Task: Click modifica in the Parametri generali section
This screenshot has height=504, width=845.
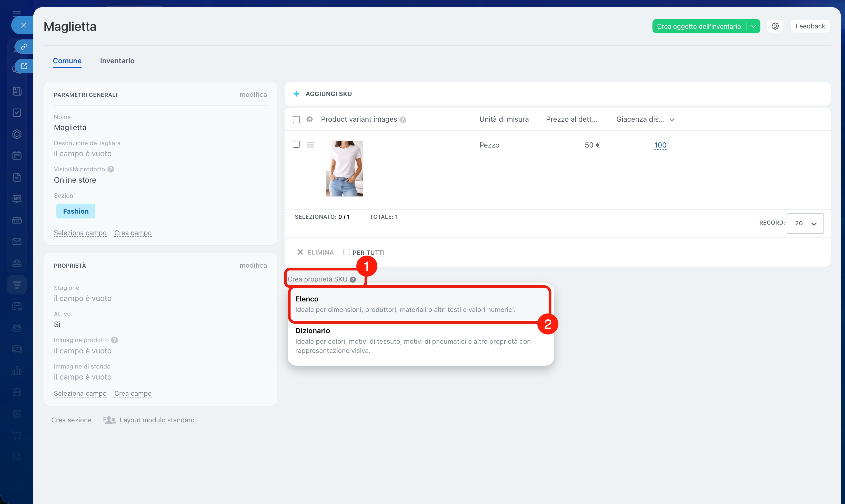Action: (x=253, y=94)
